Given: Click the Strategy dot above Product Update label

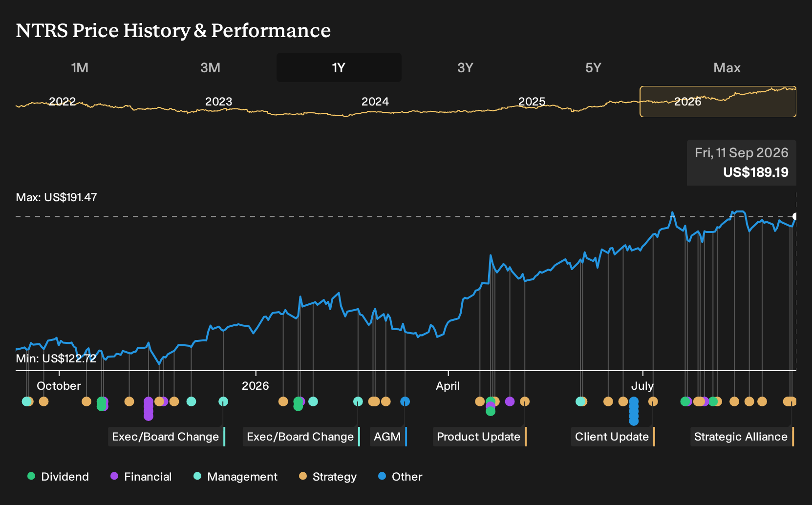Looking at the screenshot, I should (525, 401).
